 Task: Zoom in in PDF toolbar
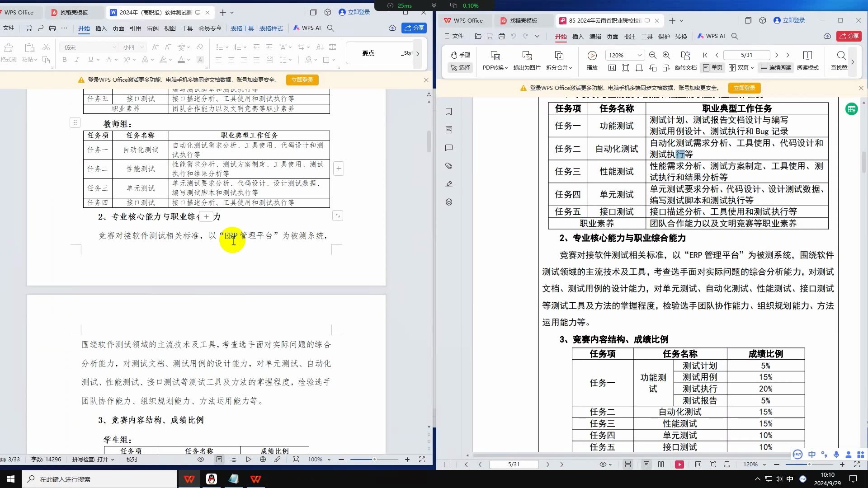tap(666, 55)
